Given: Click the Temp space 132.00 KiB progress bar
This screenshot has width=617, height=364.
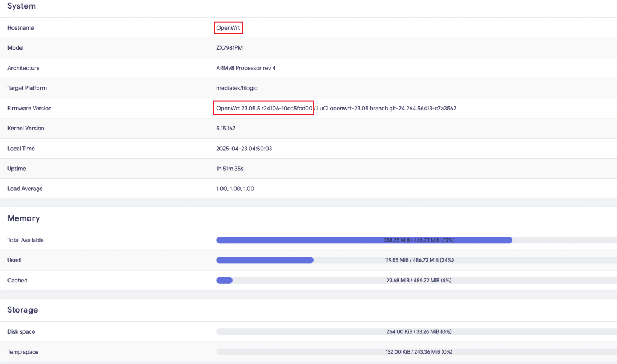Looking at the screenshot, I should tap(416, 352).
